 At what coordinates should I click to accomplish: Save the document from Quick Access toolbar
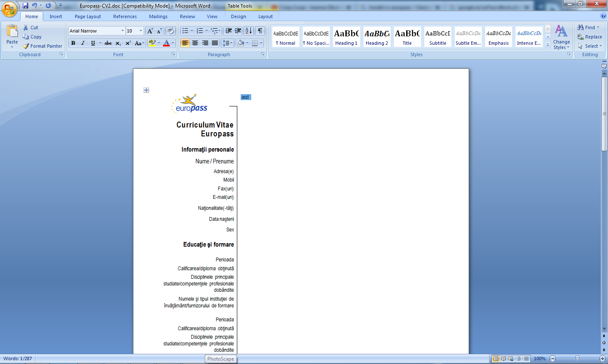click(x=25, y=5)
